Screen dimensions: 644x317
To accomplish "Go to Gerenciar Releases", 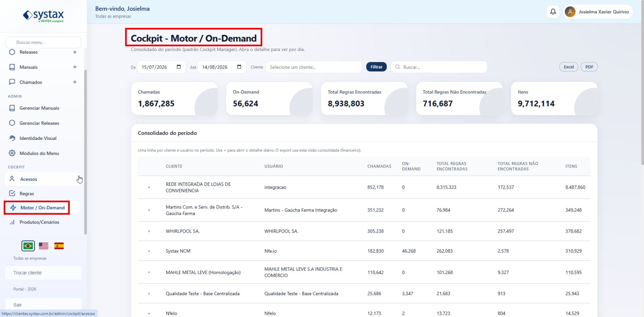I will (x=43, y=123).
